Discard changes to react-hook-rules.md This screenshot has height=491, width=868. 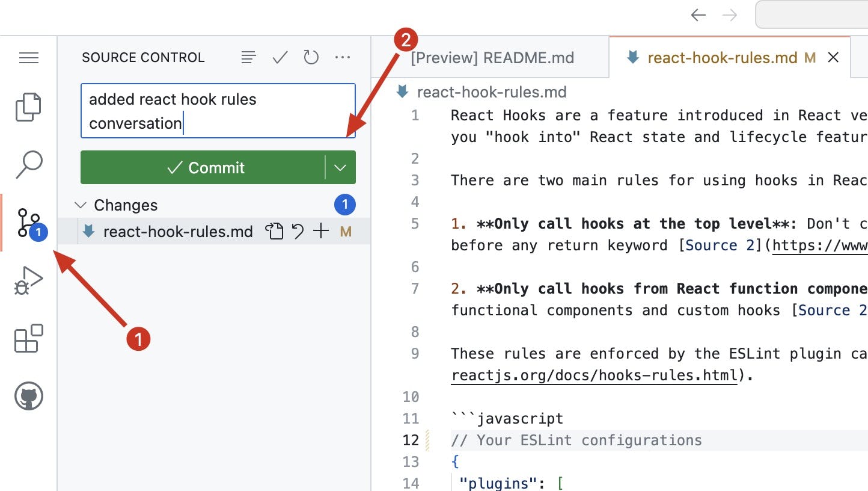(x=298, y=232)
